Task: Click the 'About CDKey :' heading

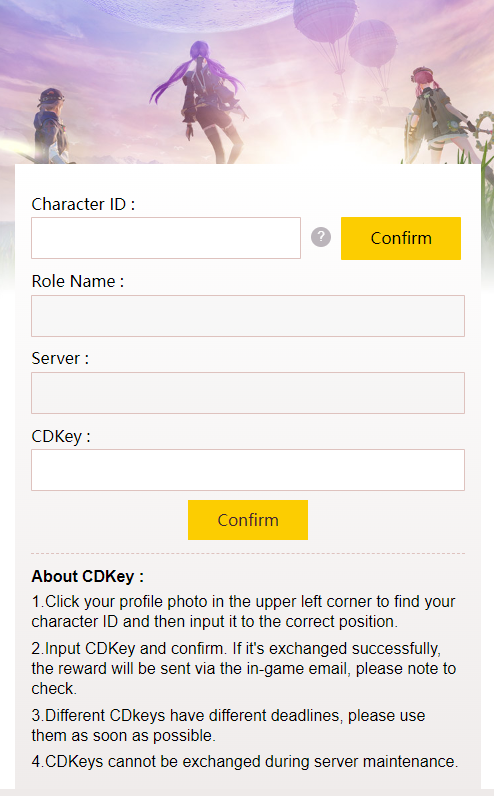Action: tap(87, 576)
